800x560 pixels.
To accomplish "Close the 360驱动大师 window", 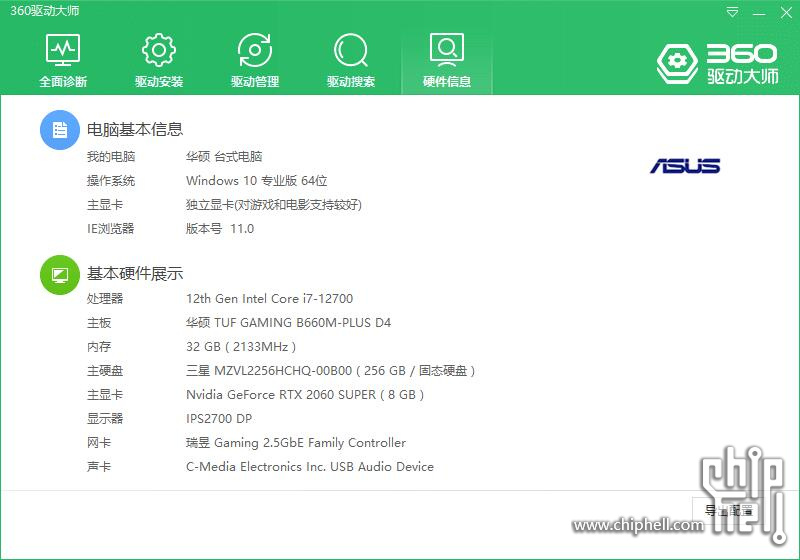I will click(786, 12).
